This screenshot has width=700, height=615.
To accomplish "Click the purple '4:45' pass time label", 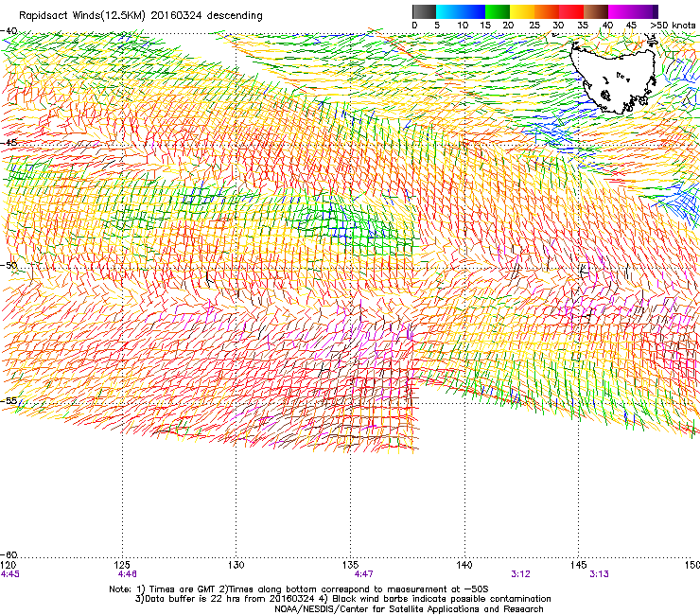I will [9, 574].
